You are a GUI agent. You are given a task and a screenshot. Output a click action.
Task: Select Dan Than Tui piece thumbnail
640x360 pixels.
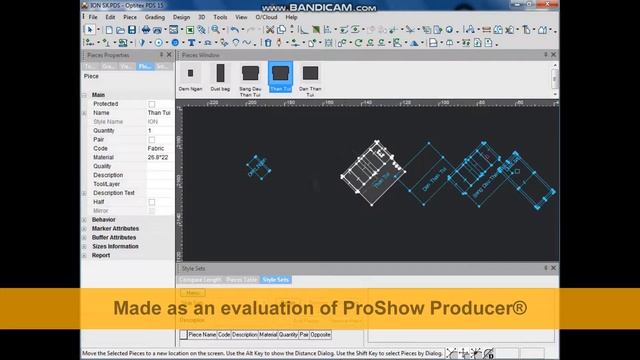pyautogui.click(x=310, y=80)
